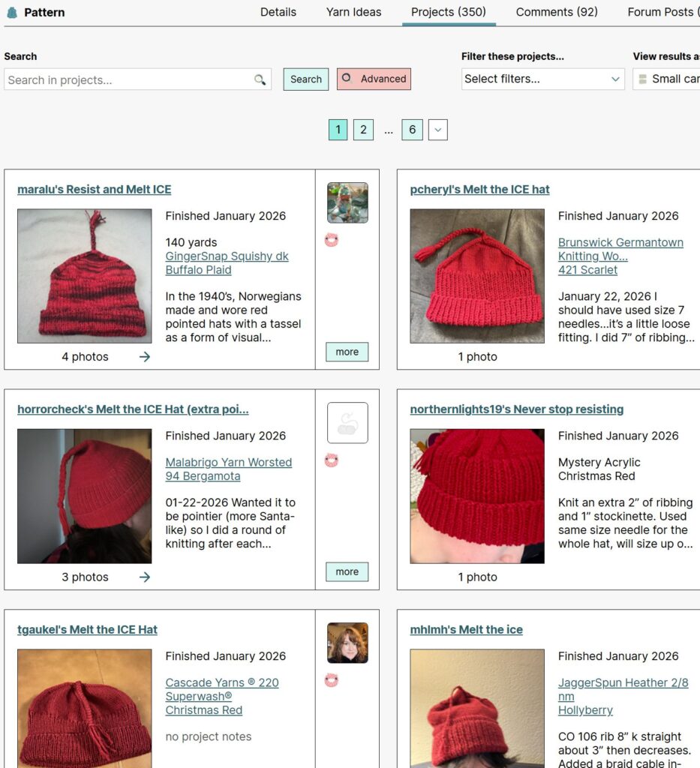Screen dimensions: 700x768
Task: Switch to the Yarn Ideas tab
Action: (353, 12)
